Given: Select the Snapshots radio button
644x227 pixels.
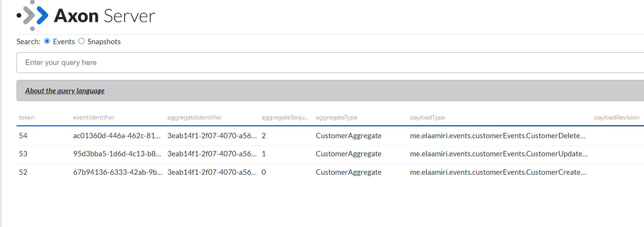Looking at the screenshot, I should (x=82, y=41).
